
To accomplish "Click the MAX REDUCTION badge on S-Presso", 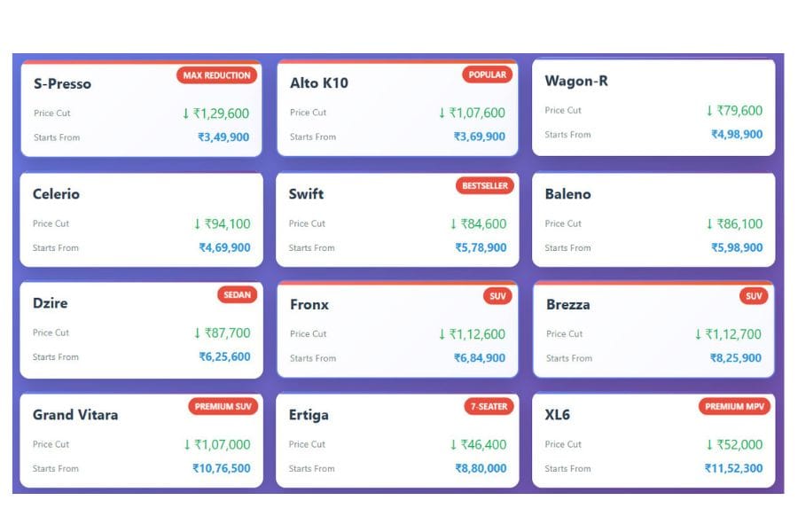I will 216,75.
